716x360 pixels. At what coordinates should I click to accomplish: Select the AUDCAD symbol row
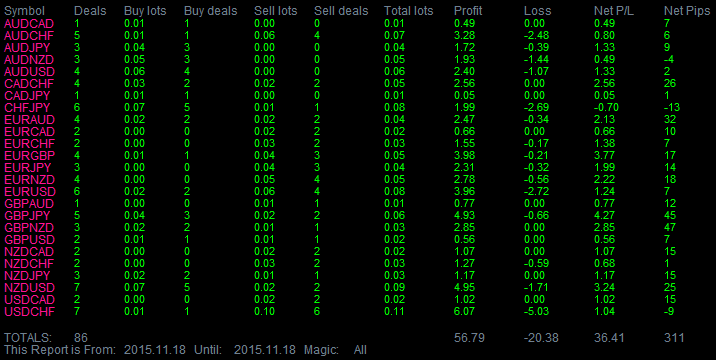[358, 23]
